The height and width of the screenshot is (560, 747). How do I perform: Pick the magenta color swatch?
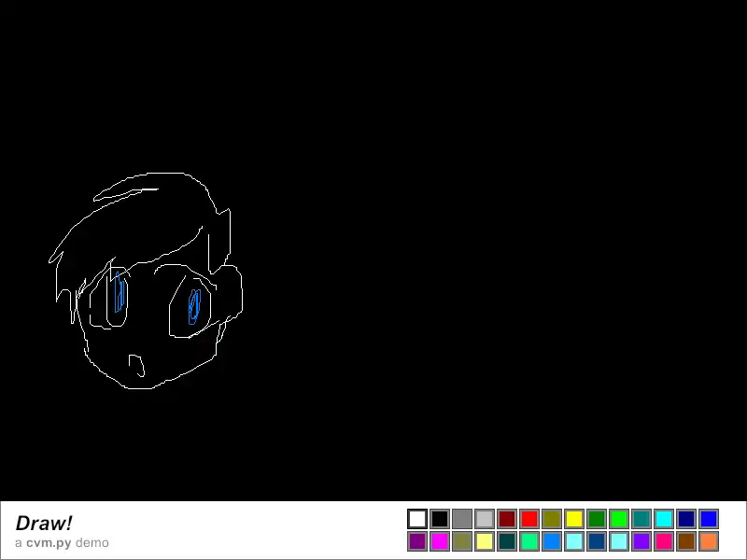click(x=440, y=541)
